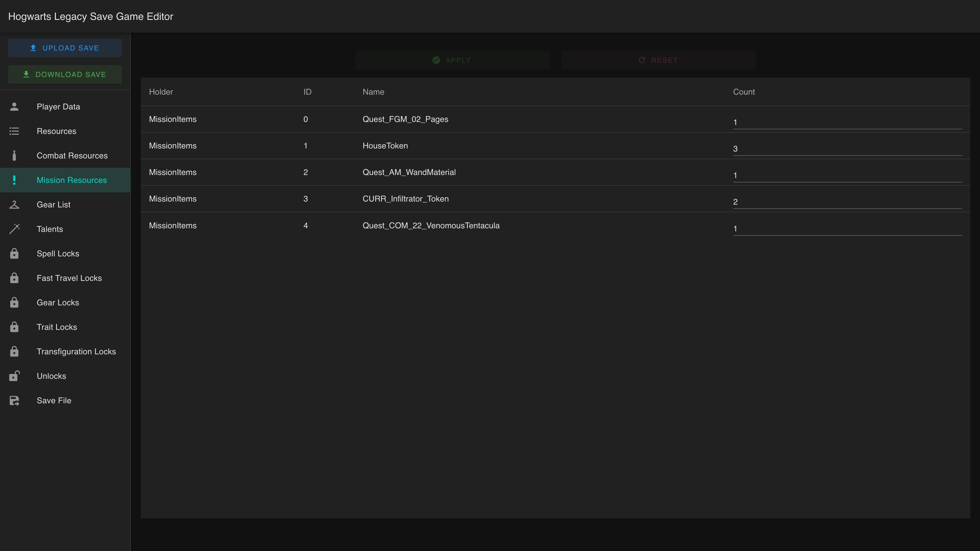Click the Gear List hanger icon
Screen dimensions: 980x551
tap(14, 205)
